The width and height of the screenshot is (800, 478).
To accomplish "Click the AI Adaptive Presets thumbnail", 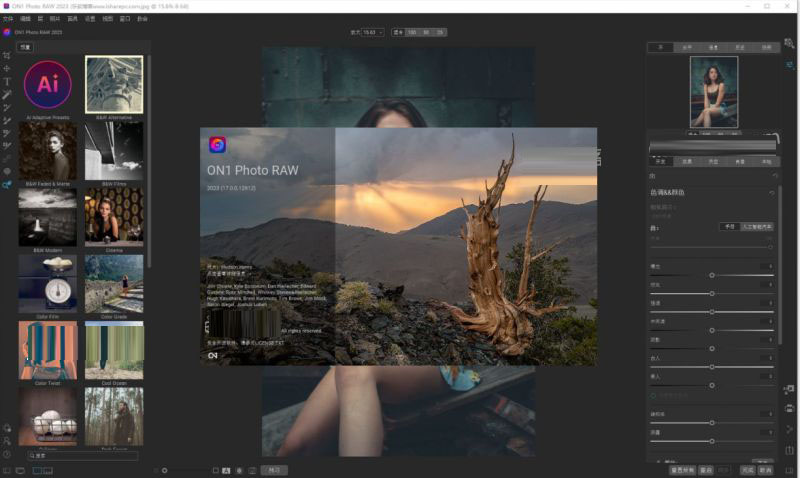I will 47,84.
